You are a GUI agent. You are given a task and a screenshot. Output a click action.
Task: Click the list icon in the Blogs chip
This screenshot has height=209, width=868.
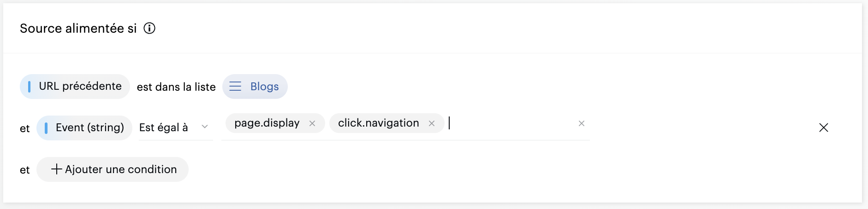[235, 87]
